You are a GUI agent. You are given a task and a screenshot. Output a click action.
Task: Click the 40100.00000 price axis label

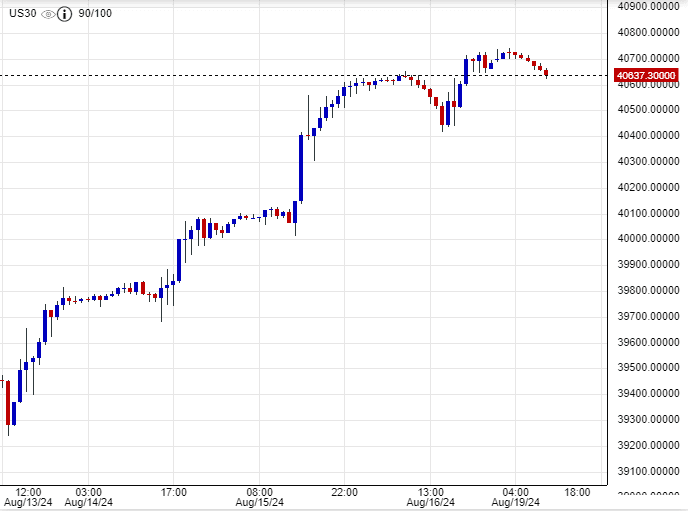coord(648,213)
